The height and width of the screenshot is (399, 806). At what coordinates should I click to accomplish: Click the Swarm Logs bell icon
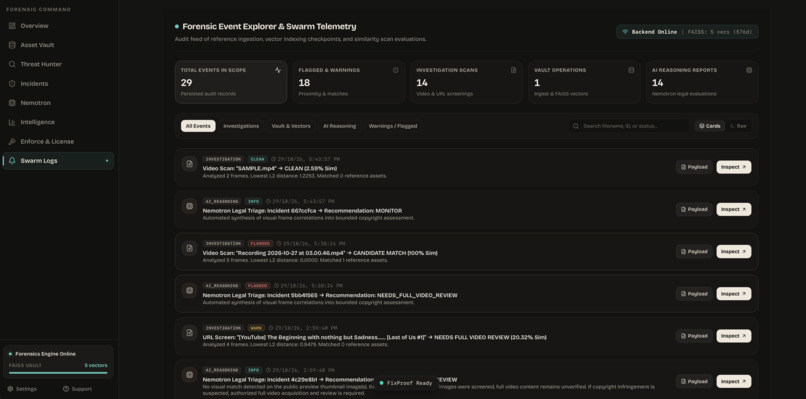click(x=12, y=161)
